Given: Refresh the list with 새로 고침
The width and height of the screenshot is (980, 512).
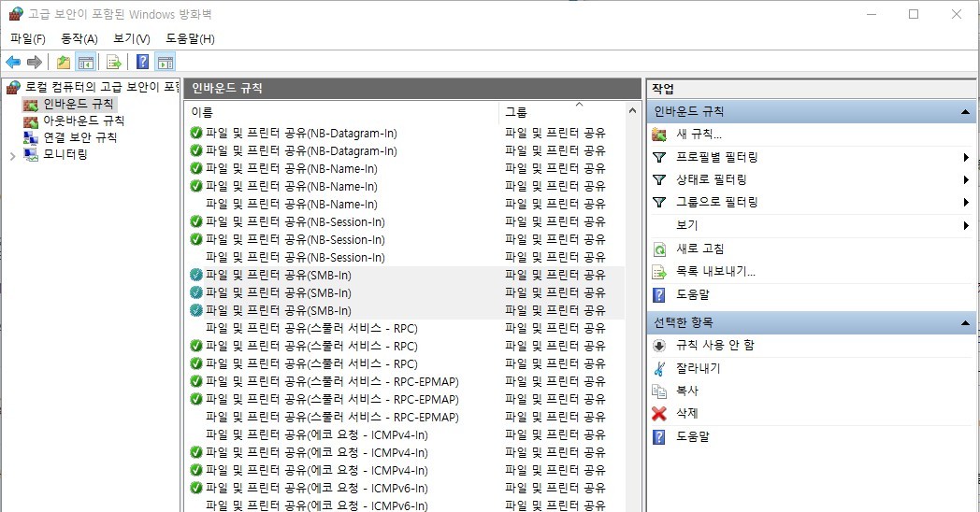Looking at the screenshot, I should [700, 249].
